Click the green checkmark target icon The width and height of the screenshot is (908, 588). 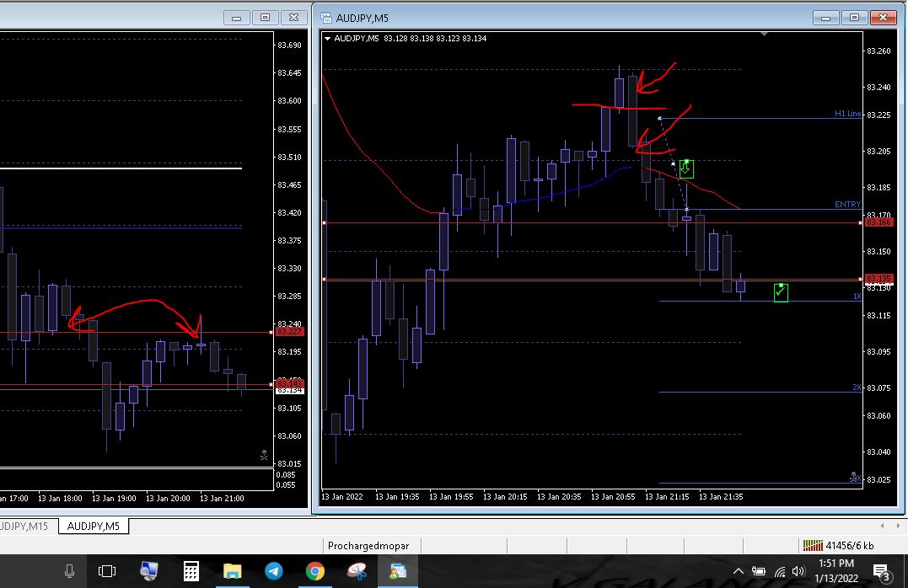781,292
